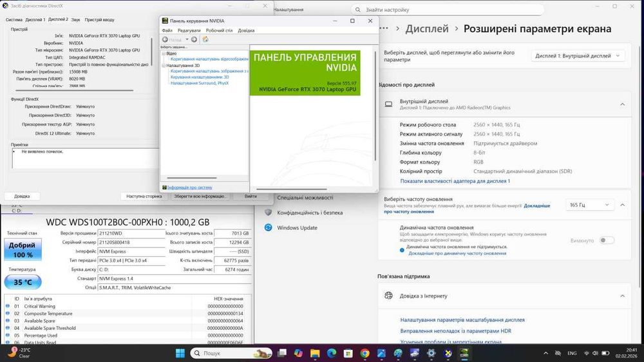Open the 165 Гц refresh rate dropdown

(x=589, y=205)
